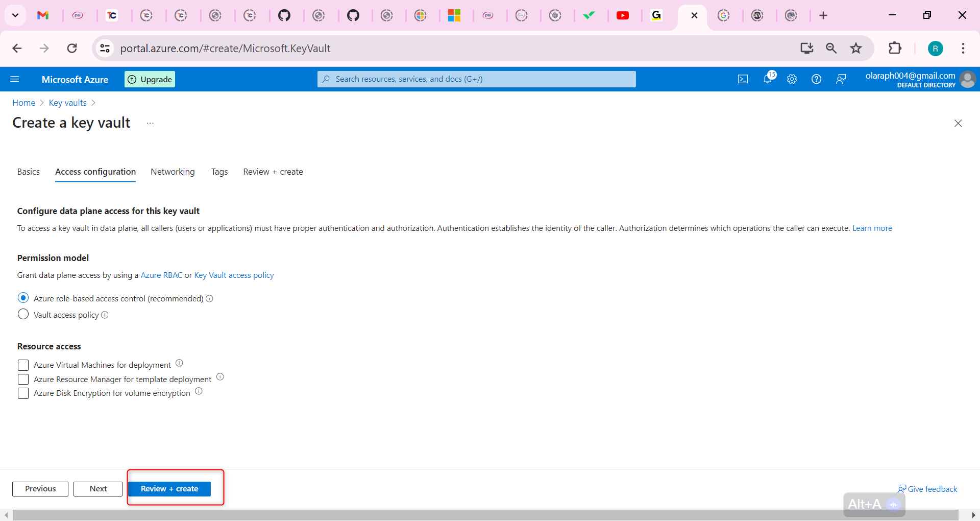Open the Azure header feedback icon

(841, 79)
